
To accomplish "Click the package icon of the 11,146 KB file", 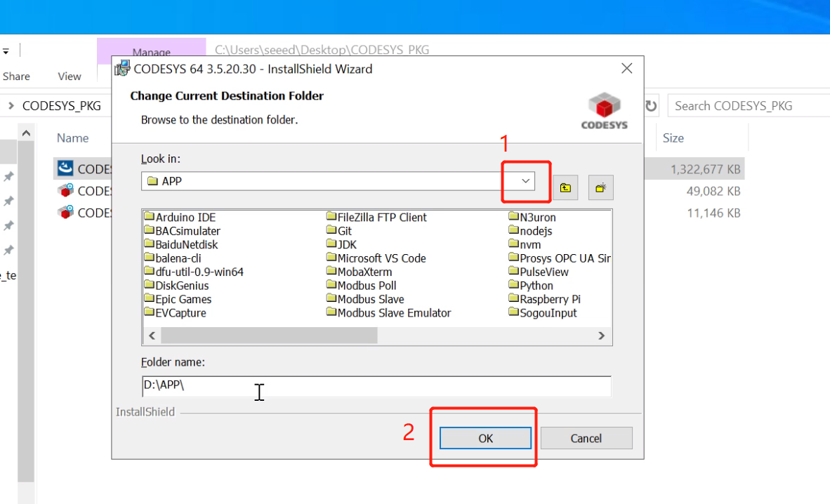I will tap(65, 212).
